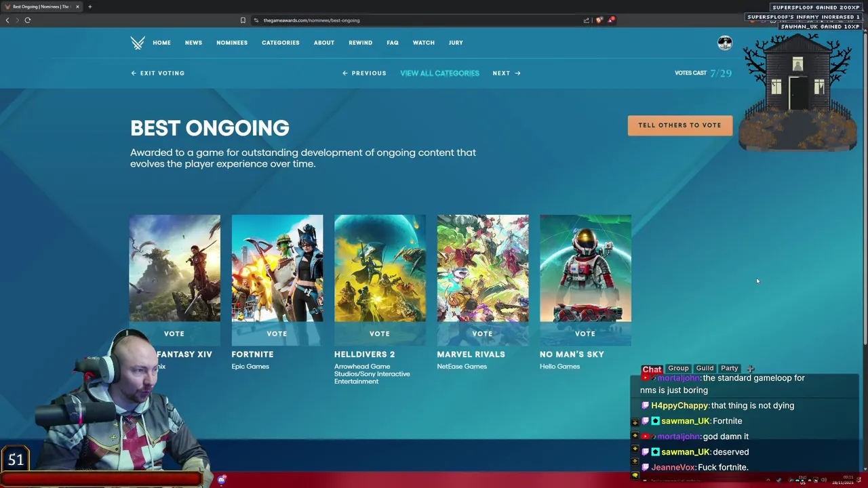Open the News menu item
This screenshot has height=488, width=868.
click(x=193, y=43)
